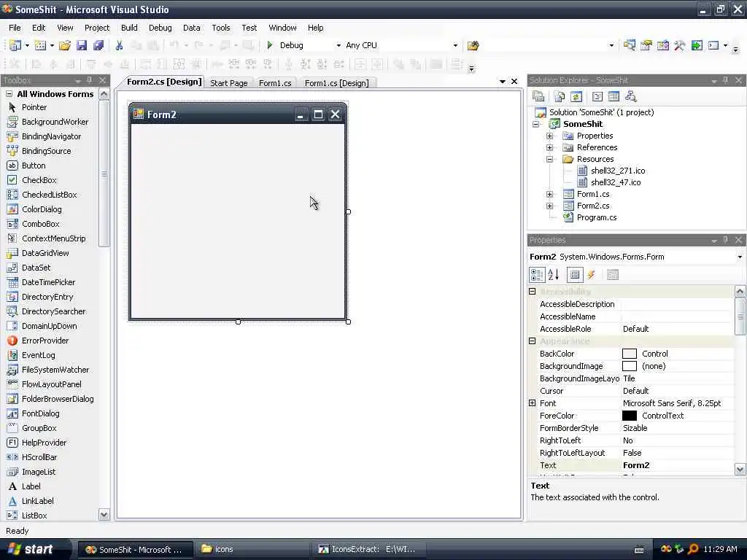Expand the Form2.cs tree node
This screenshot has width=747, height=560.
point(549,206)
